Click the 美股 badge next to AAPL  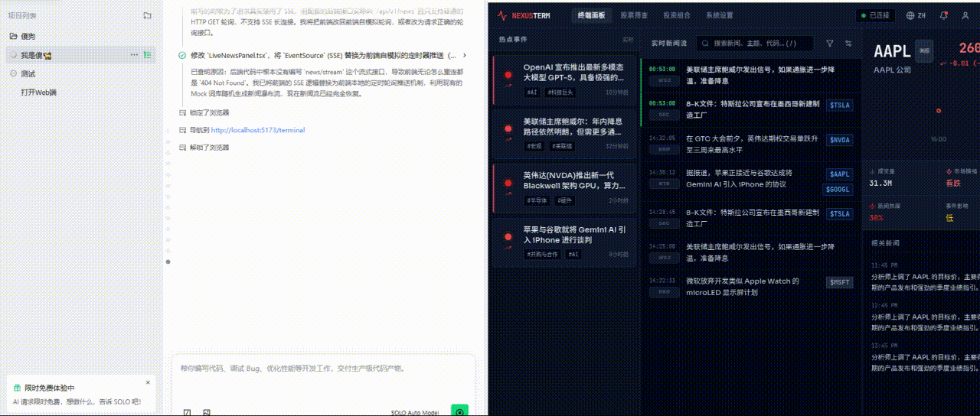(925, 50)
